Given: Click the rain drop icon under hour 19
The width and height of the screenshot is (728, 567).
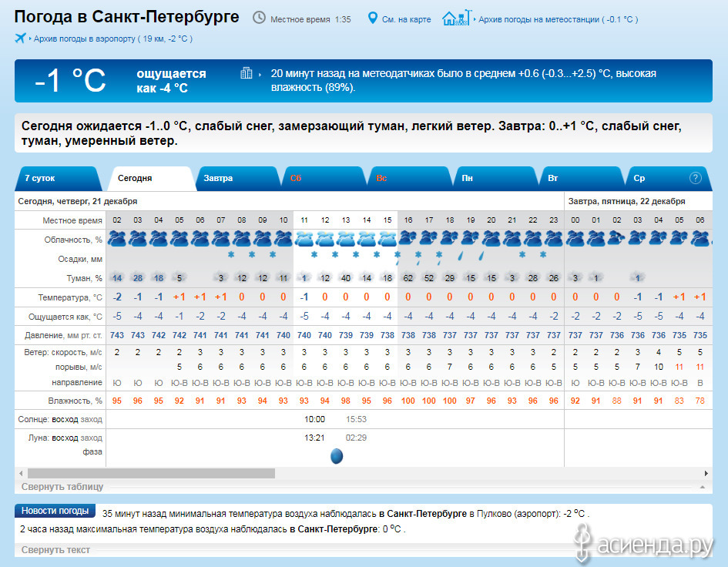Looking at the screenshot, I should (x=460, y=256).
